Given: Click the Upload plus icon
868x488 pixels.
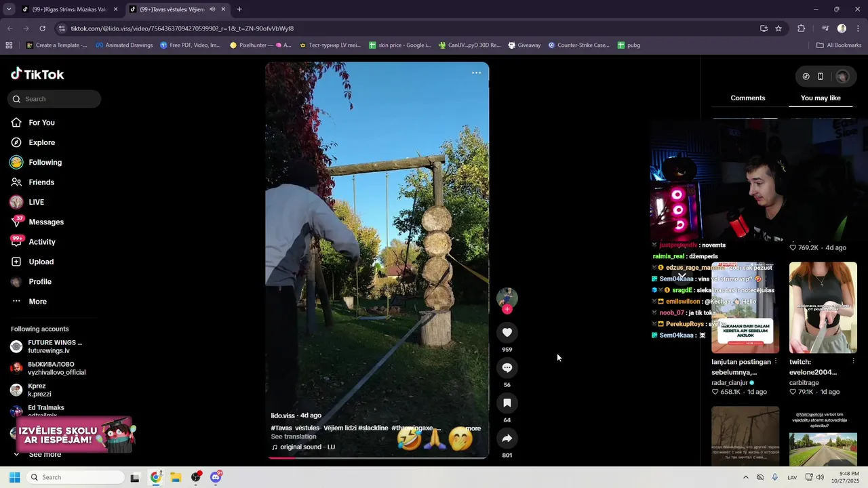Looking at the screenshot, I should 16,262.
